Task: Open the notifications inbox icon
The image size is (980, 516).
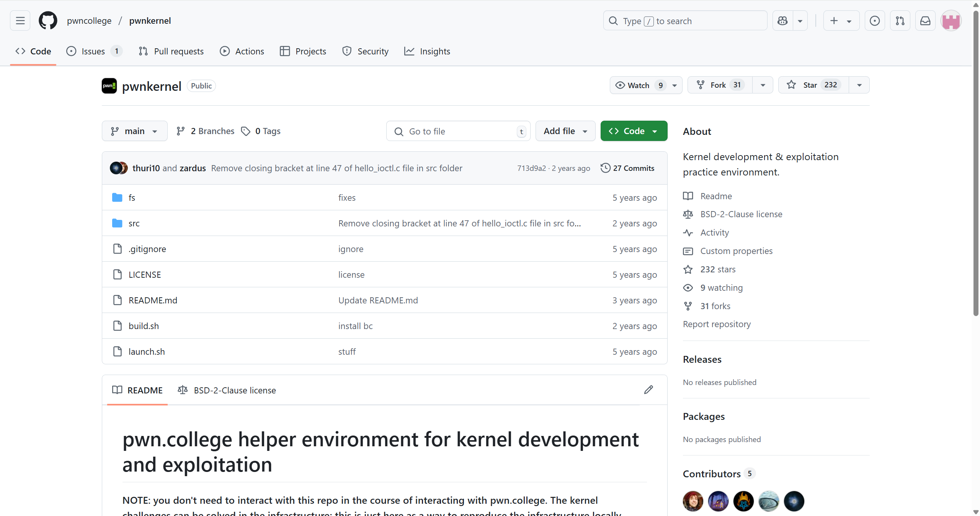Action: (925, 21)
